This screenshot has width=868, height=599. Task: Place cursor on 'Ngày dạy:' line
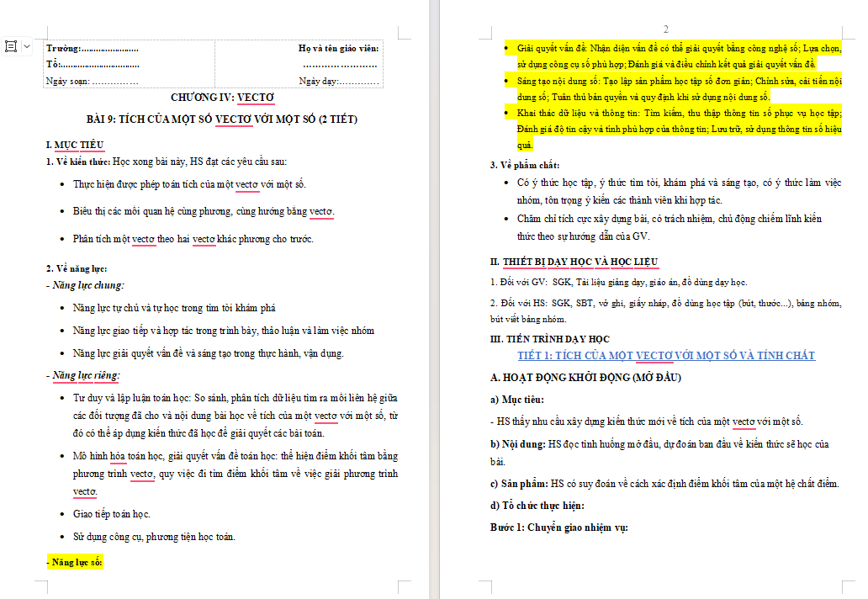(x=339, y=81)
